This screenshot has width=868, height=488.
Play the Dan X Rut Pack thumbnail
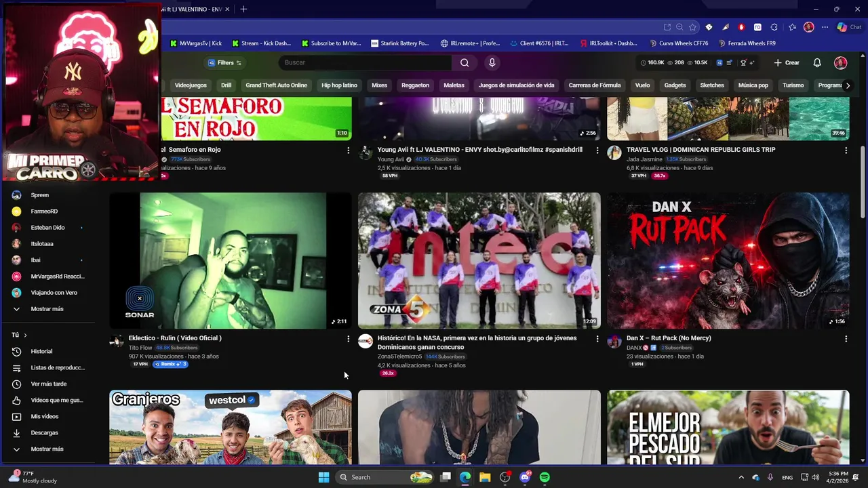pos(728,261)
